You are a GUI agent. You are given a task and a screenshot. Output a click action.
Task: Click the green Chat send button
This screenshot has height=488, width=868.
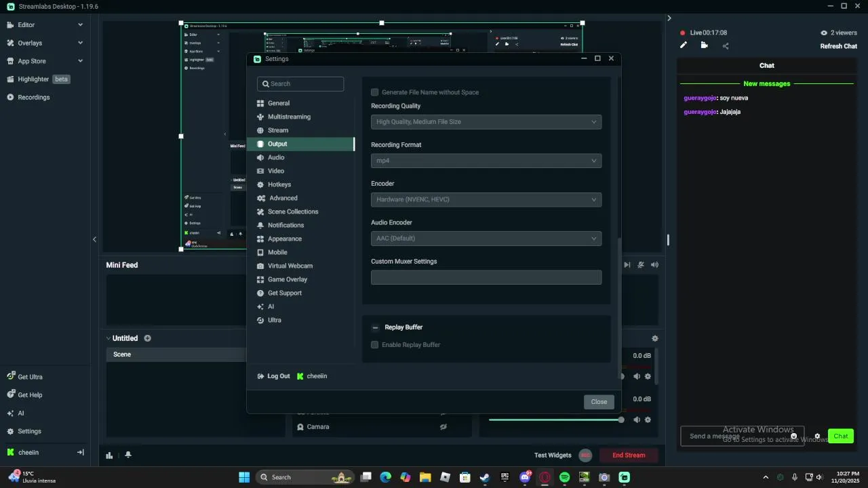[x=840, y=436]
